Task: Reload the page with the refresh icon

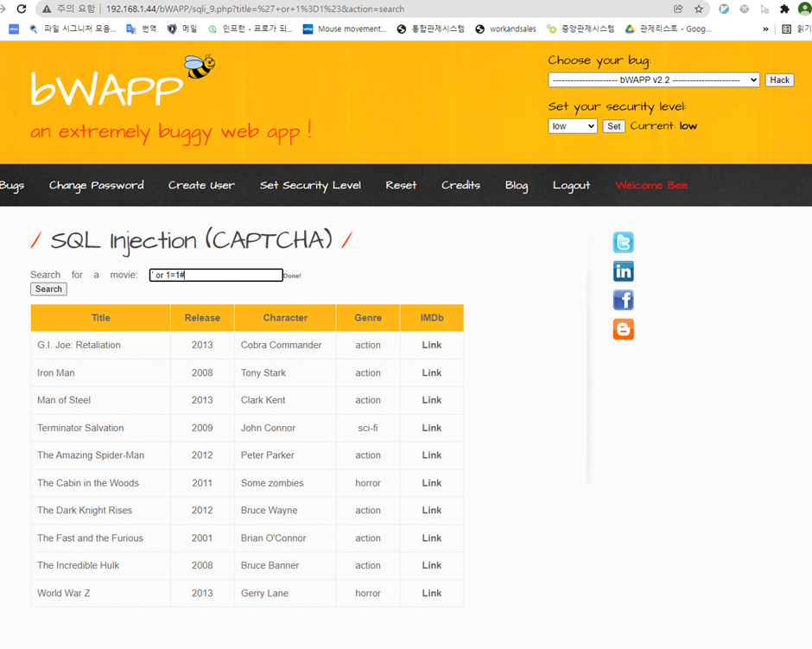Action: pyautogui.click(x=22, y=9)
